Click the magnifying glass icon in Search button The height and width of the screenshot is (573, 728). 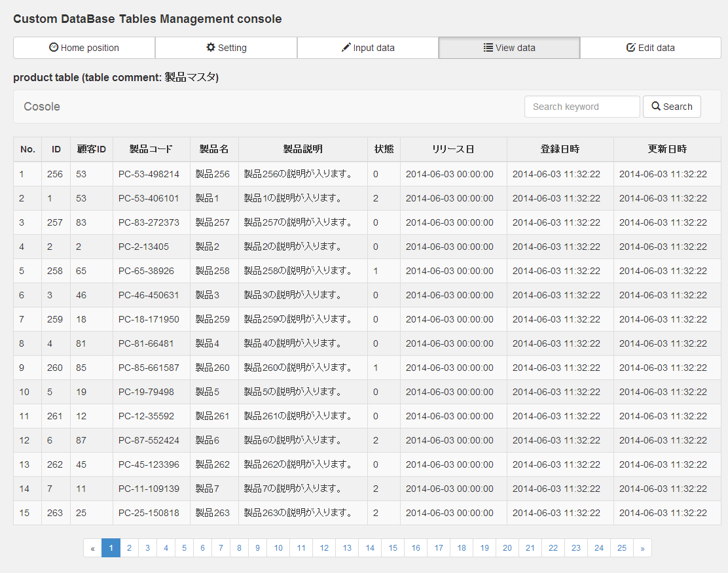coord(655,106)
